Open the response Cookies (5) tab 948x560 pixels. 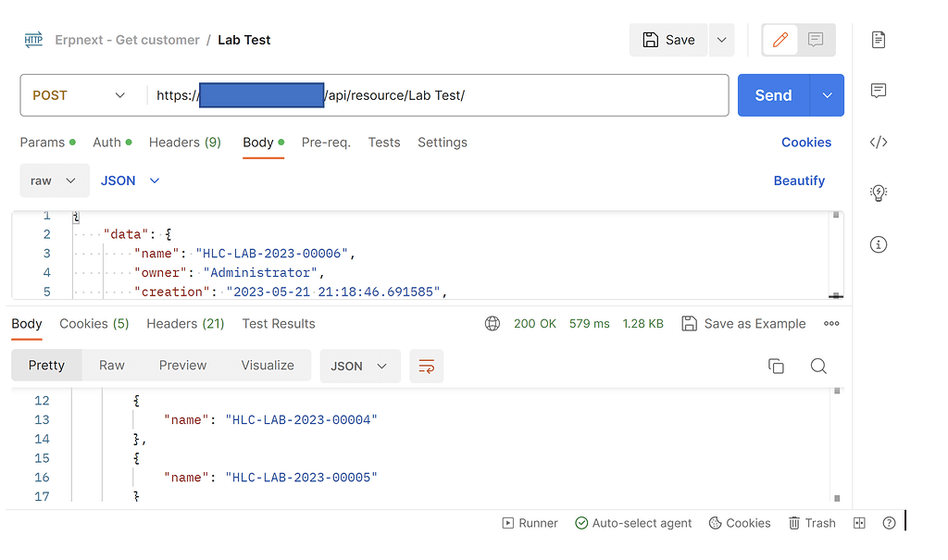coord(94,324)
